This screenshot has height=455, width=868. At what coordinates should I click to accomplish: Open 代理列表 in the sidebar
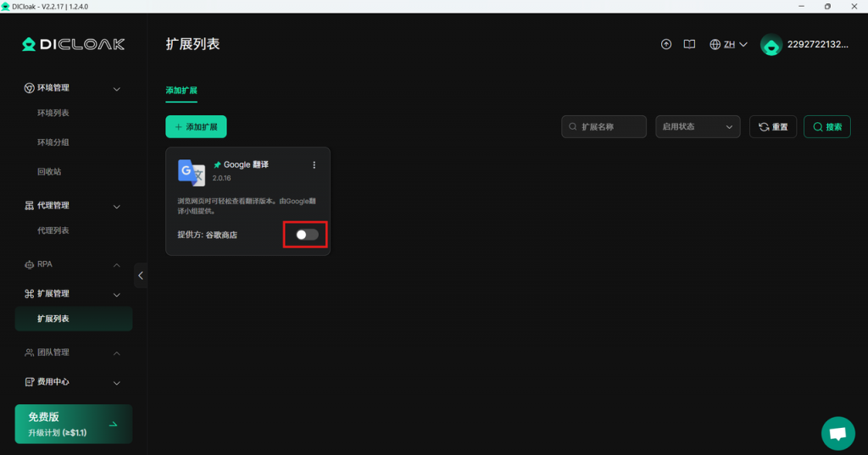(x=53, y=230)
